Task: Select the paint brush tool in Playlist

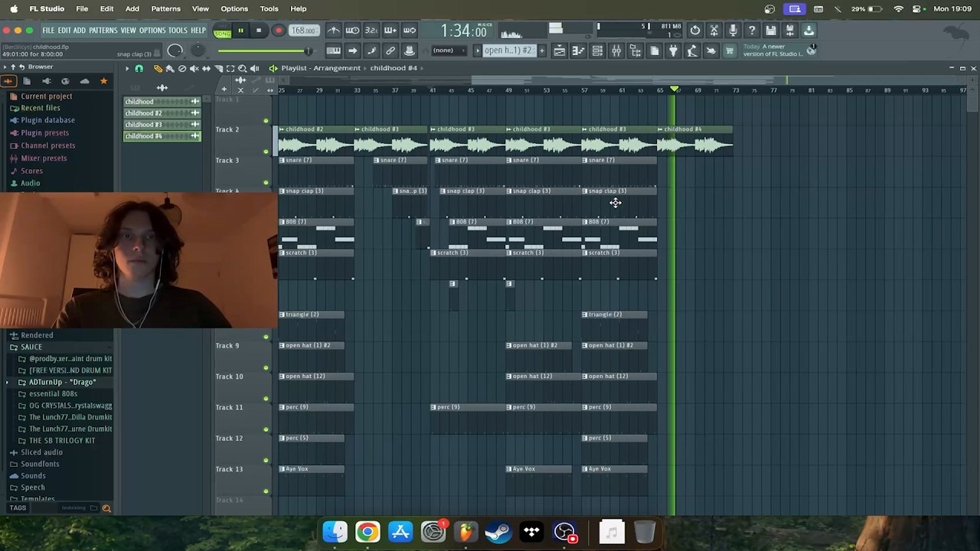Action: [x=170, y=68]
